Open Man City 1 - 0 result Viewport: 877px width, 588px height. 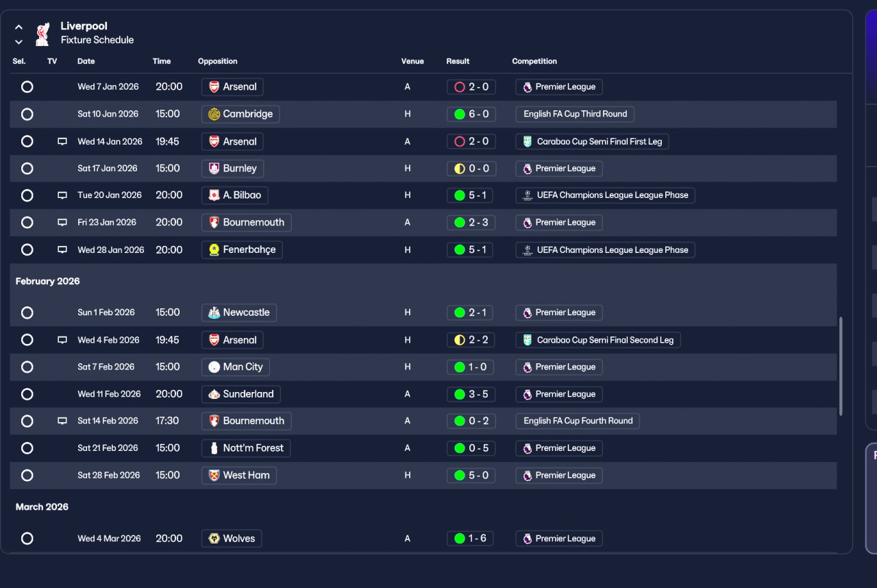[x=470, y=367]
